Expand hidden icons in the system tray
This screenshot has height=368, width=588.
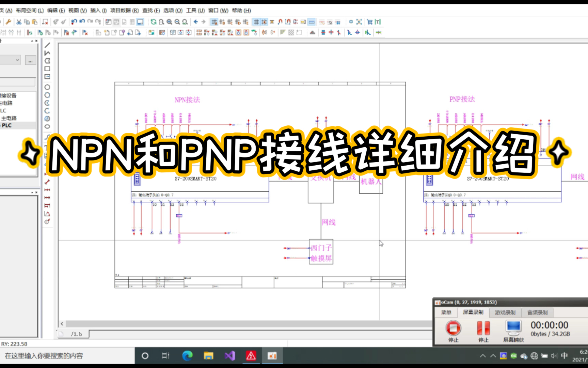(483, 355)
